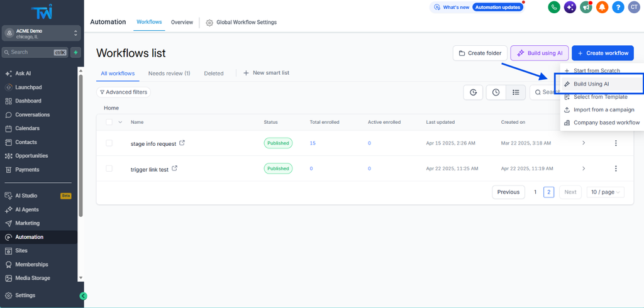Open external link icon for stage info request
Screen dimensions: 644x308
click(x=182, y=143)
